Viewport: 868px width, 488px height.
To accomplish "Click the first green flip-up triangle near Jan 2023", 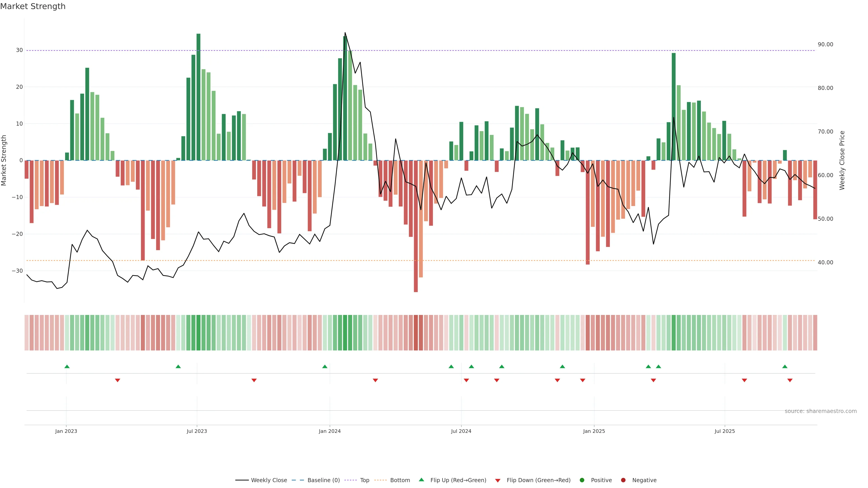I will coord(67,366).
